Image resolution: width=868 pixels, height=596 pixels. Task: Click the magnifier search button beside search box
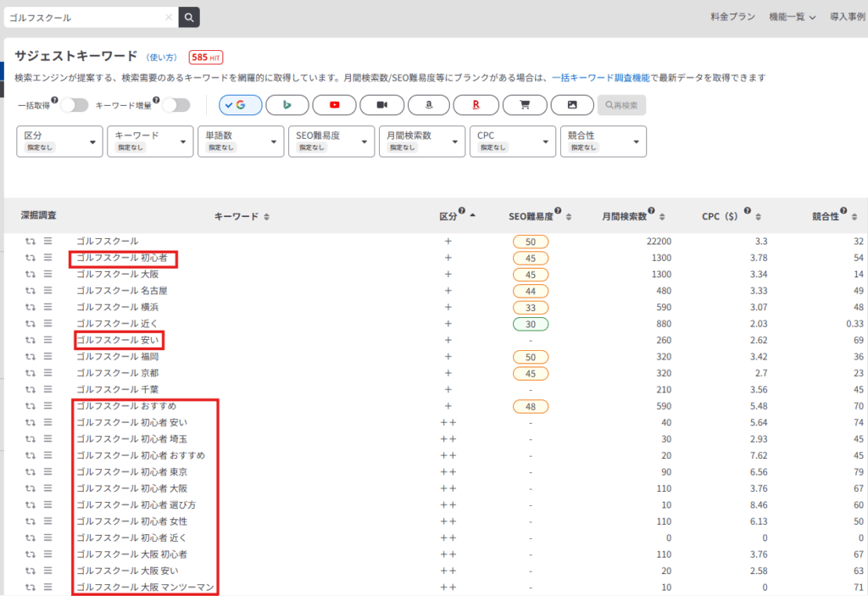point(190,17)
